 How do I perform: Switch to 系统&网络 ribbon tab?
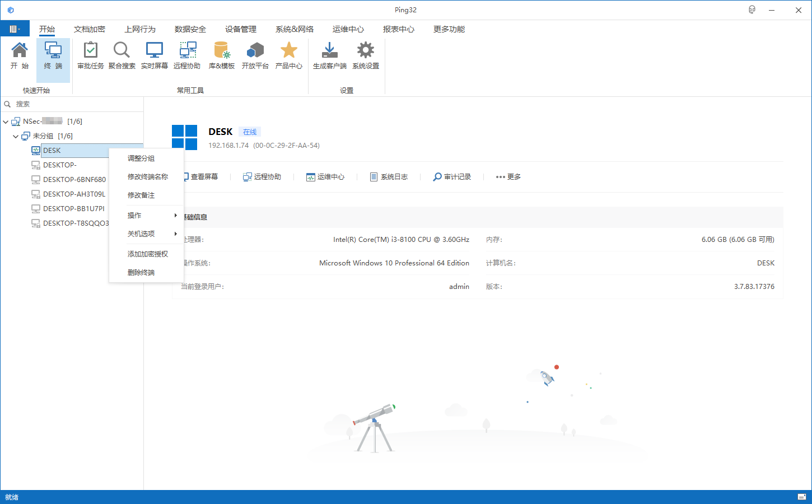coord(295,29)
